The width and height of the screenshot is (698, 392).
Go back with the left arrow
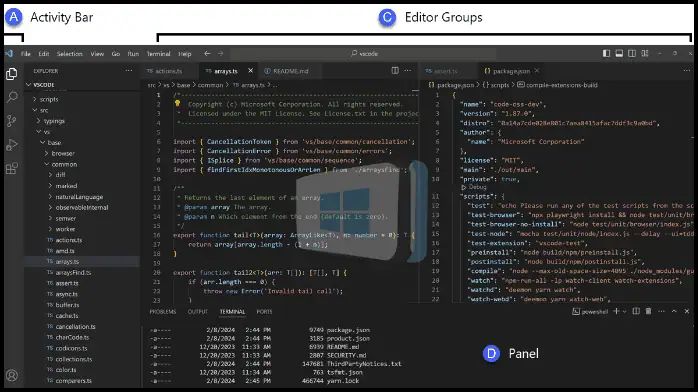click(x=207, y=53)
